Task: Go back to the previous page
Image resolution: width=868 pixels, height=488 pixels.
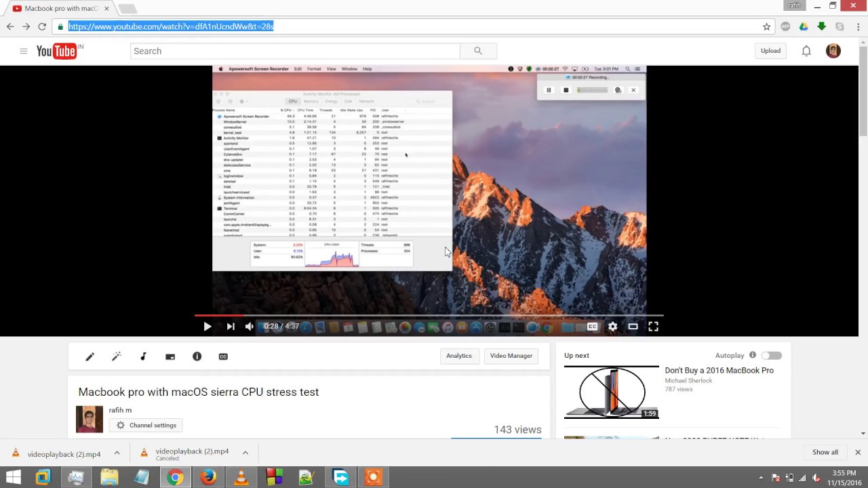Action: tap(10, 26)
